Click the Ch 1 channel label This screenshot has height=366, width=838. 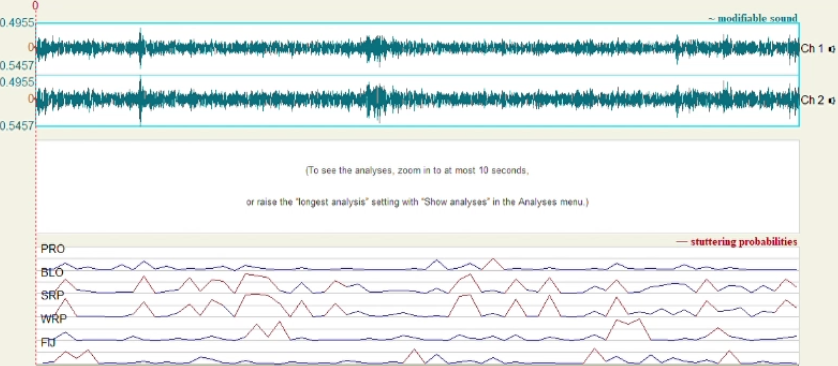pyautogui.click(x=812, y=49)
